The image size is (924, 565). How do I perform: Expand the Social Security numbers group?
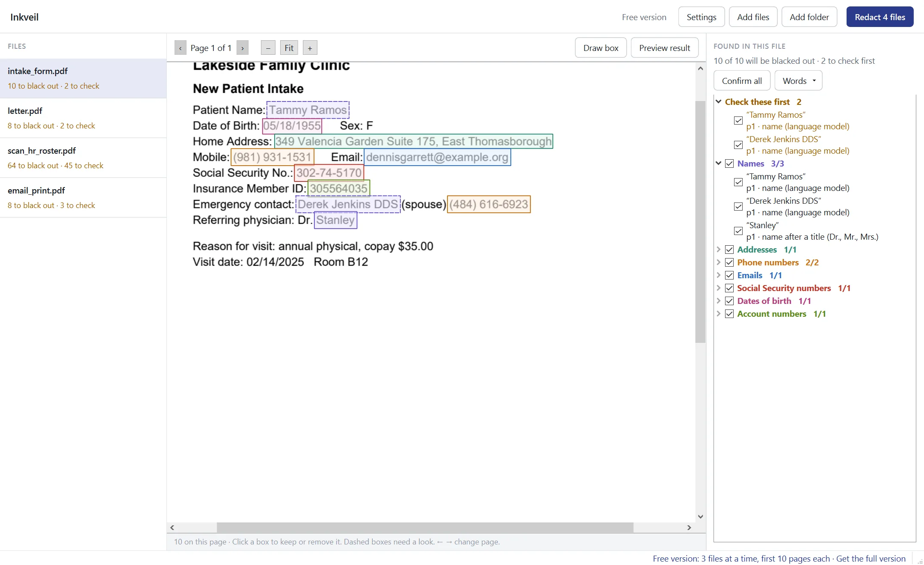pyautogui.click(x=719, y=288)
